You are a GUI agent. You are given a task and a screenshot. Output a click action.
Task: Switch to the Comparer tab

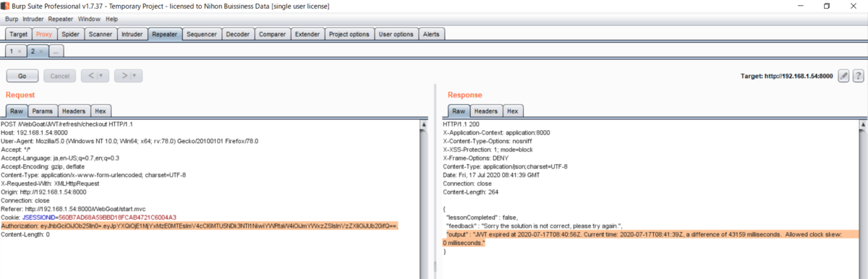click(x=272, y=34)
